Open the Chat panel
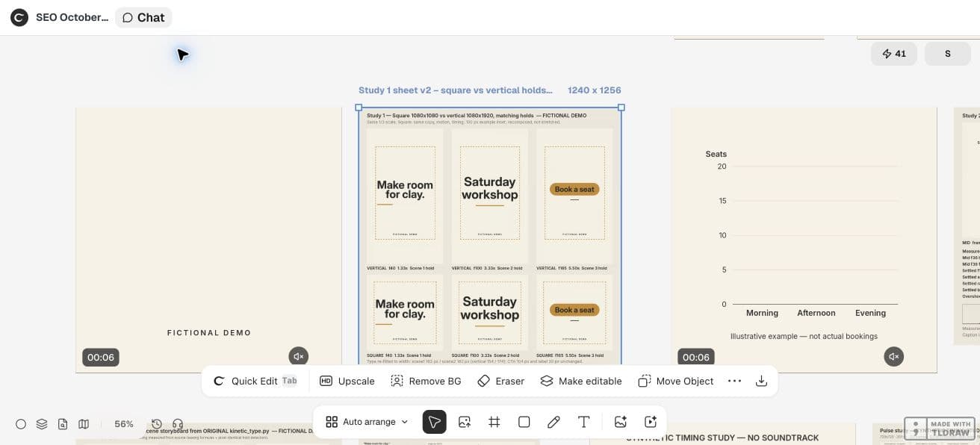 pyautogui.click(x=143, y=17)
